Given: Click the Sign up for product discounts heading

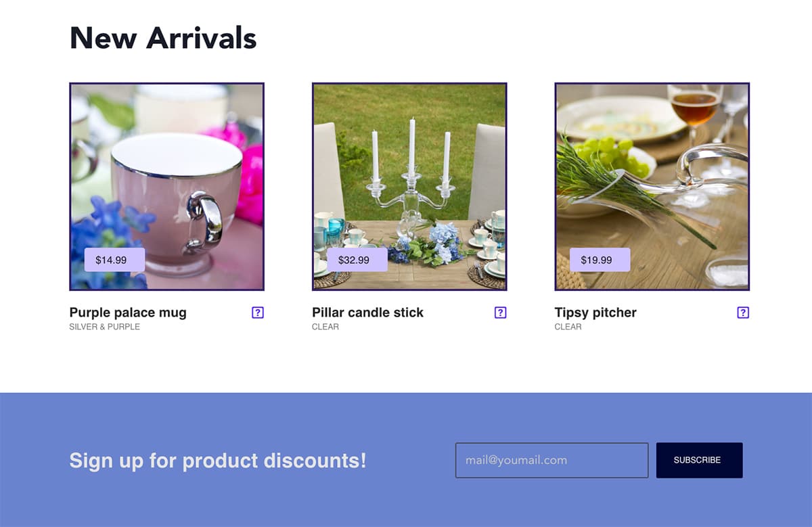Looking at the screenshot, I should tap(218, 461).
